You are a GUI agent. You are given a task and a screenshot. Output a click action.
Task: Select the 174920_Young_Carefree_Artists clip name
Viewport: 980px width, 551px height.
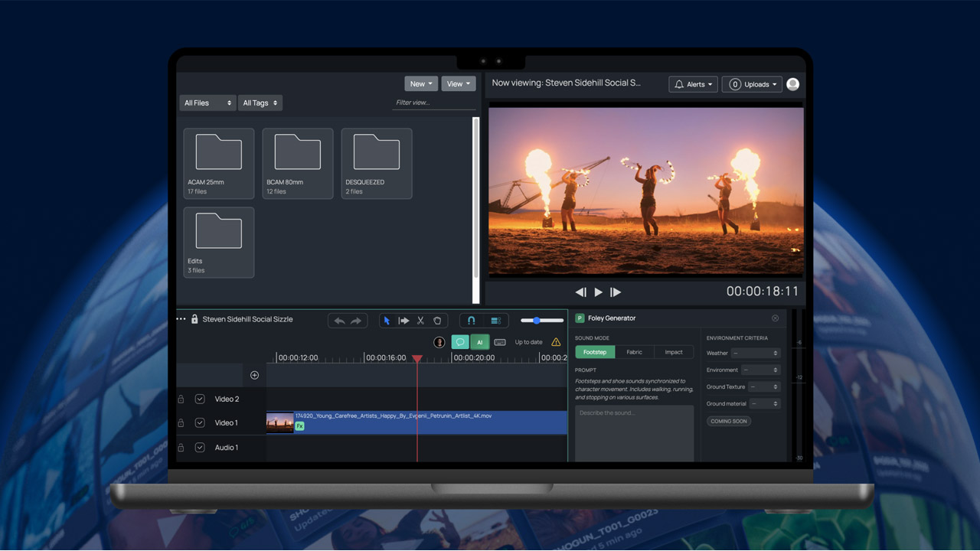(x=394, y=416)
